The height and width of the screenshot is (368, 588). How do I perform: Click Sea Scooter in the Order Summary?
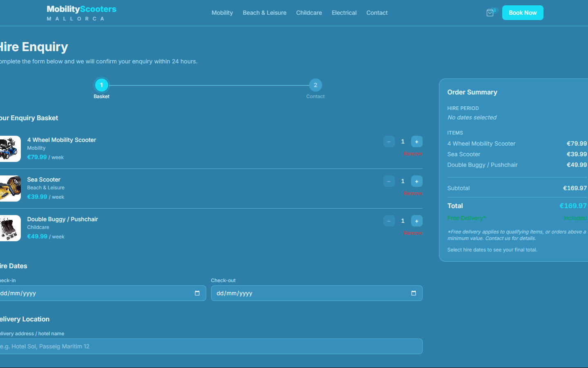tap(464, 154)
